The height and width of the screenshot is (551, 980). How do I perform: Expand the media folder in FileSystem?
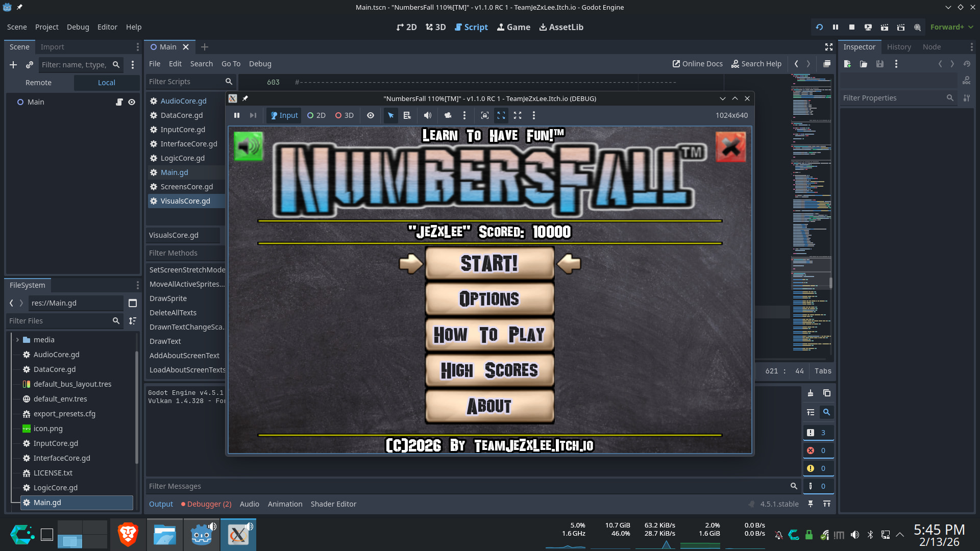coord(17,340)
